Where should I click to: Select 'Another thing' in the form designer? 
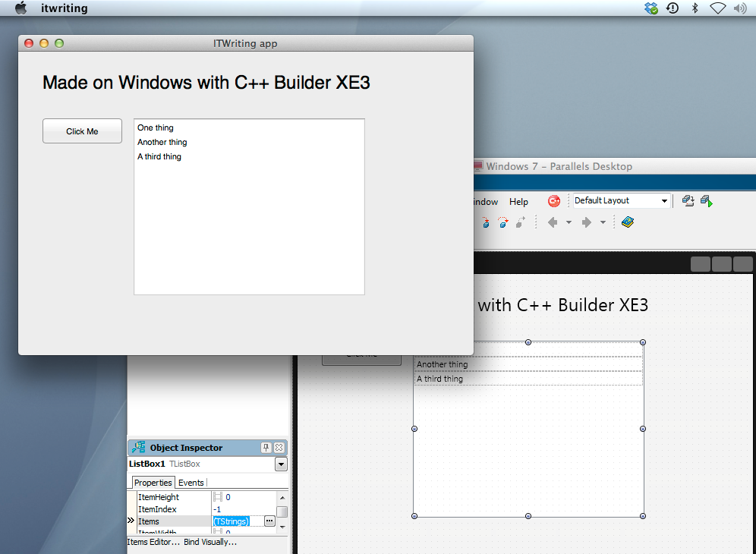(528, 364)
